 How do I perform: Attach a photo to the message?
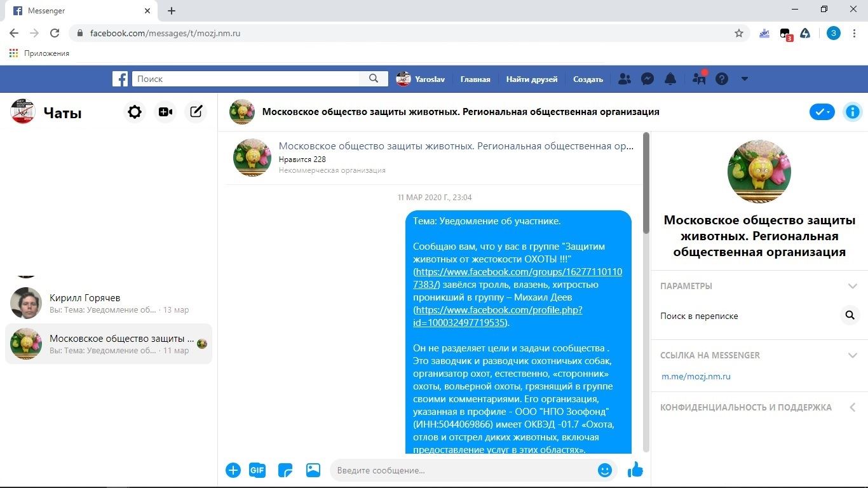(x=313, y=470)
